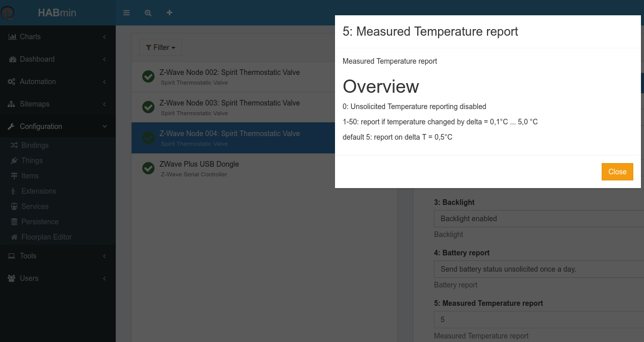Click the hamburger menu icon in top bar
Viewport: 644px width, 342px height.
[126, 13]
